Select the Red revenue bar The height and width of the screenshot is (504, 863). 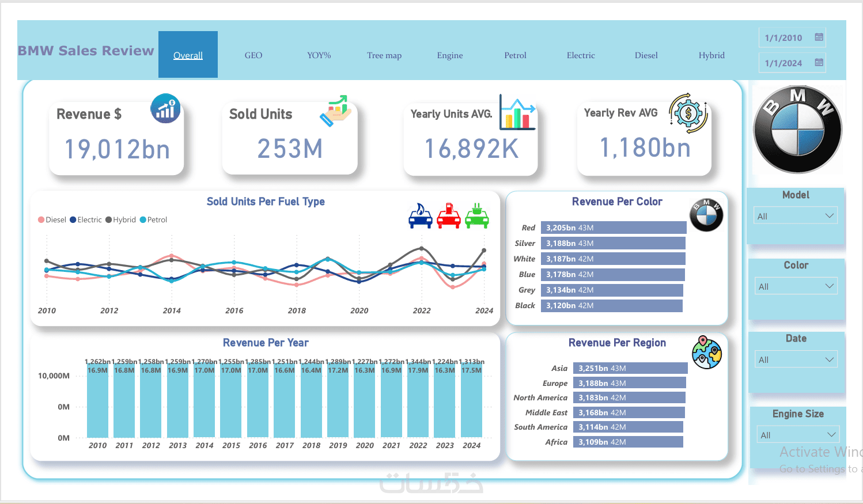[x=614, y=228]
